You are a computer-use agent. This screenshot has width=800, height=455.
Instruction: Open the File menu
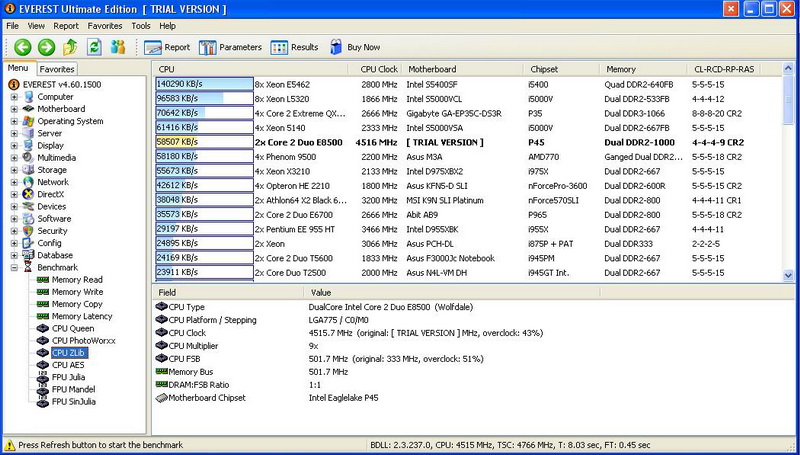tap(12, 26)
